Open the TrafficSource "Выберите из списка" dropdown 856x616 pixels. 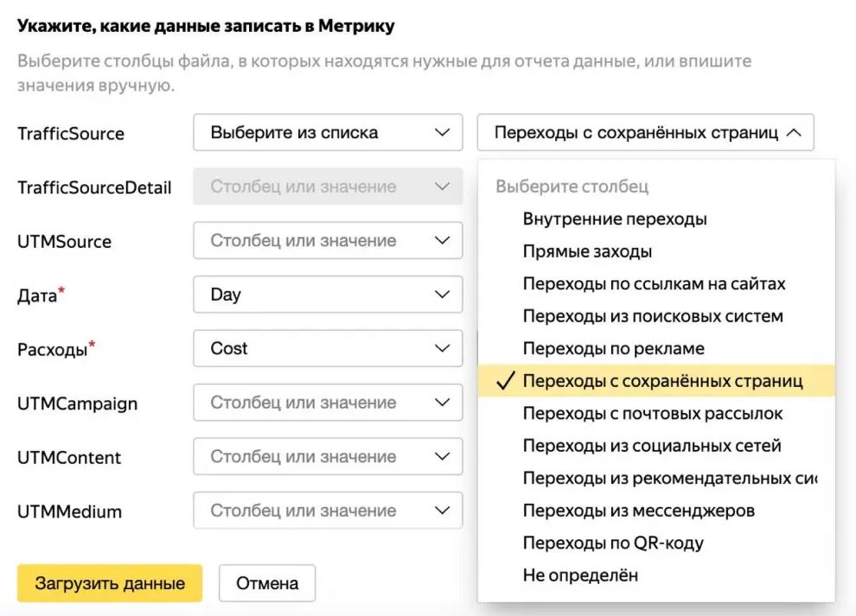point(327,132)
